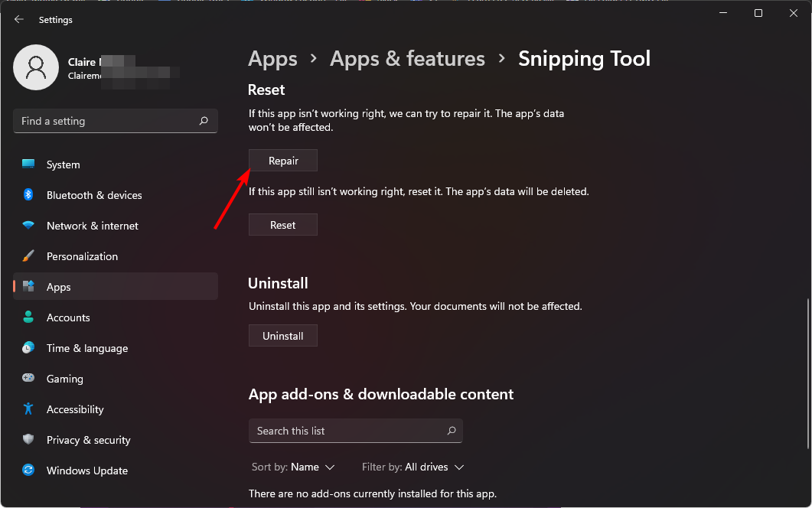Viewport: 812px width, 508px height.
Task: Click the search magnifier in Find a setting
Action: [204, 121]
